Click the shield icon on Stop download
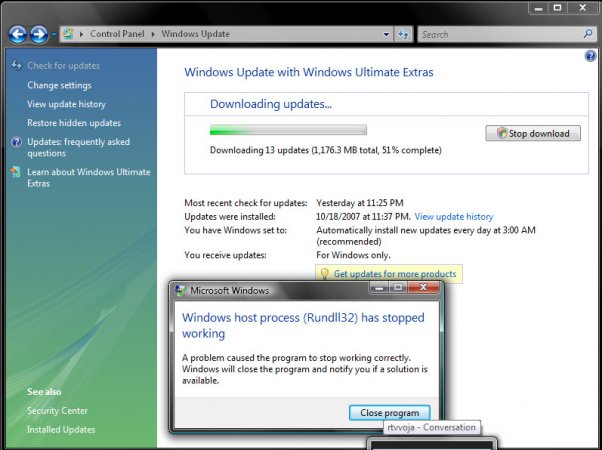The image size is (602, 450). pyautogui.click(x=502, y=133)
